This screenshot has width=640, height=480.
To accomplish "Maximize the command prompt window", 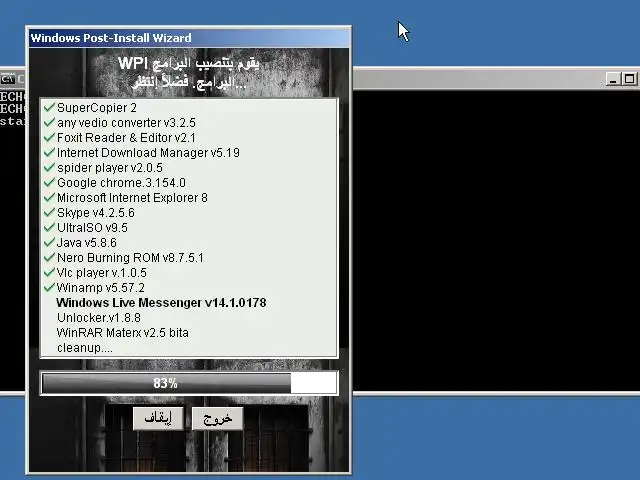I will click(x=629, y=79).
